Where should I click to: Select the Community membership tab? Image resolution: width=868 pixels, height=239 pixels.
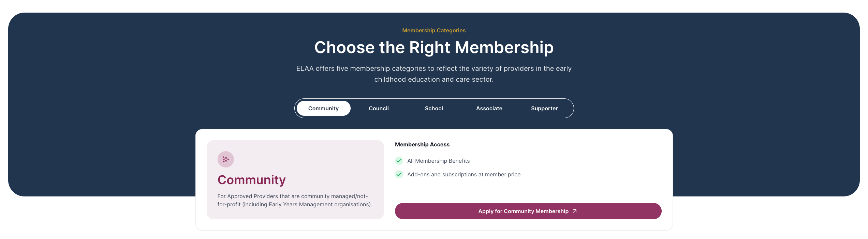(323, 108)
